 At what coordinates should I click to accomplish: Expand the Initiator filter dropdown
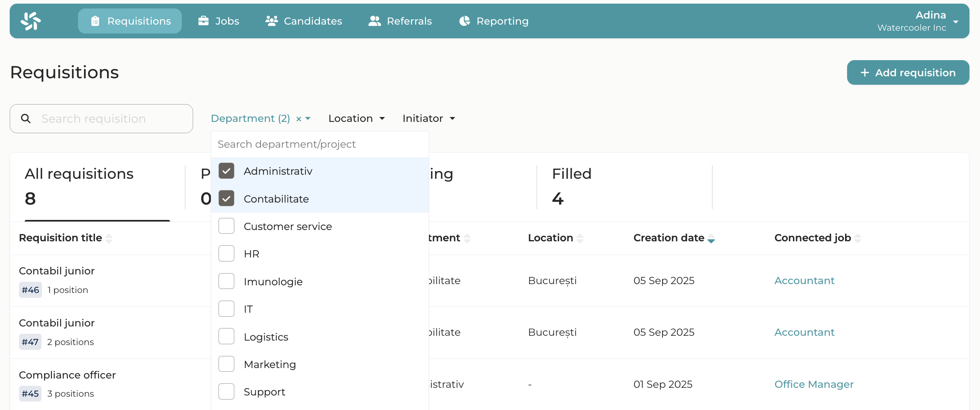(x=429, y=119)
